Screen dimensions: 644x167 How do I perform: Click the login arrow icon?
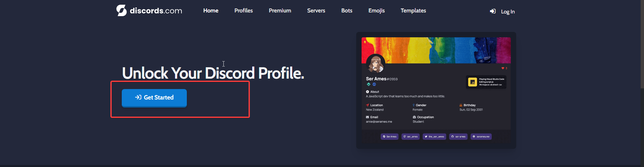[x=493, y=11]
